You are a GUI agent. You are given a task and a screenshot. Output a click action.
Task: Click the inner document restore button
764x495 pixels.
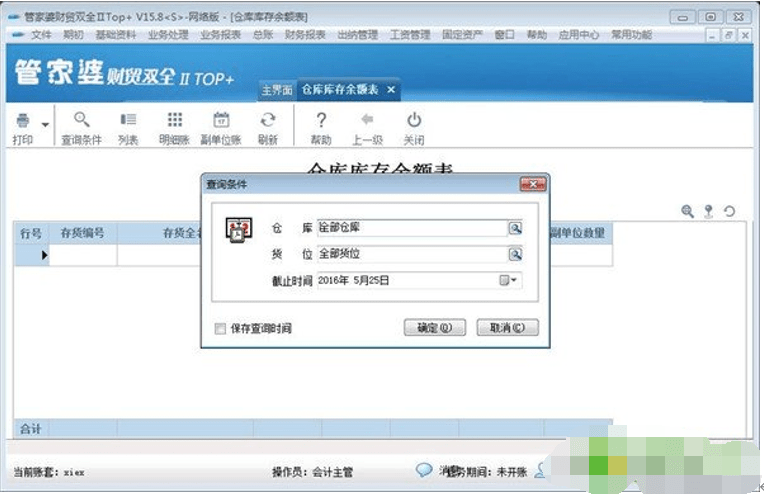(x=729, y=35)
